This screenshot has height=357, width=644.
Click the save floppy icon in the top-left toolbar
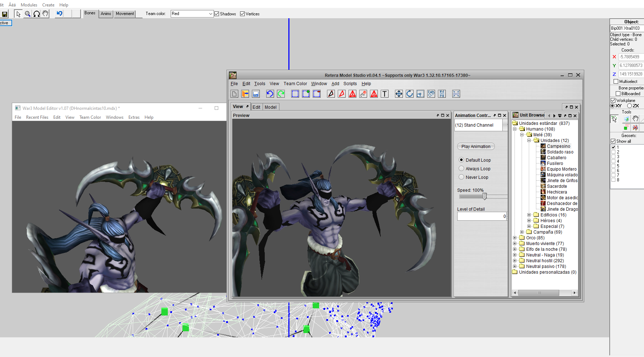pos(5,14)
